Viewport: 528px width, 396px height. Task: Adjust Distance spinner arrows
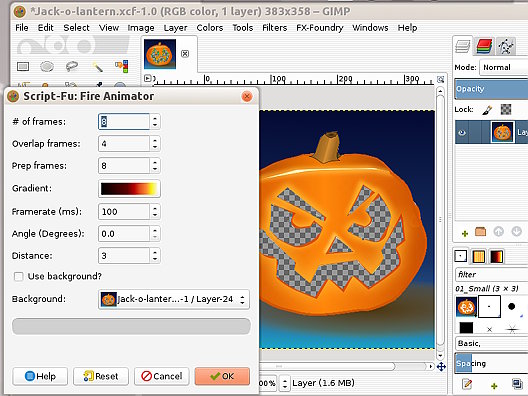click(x=155, y=256)
